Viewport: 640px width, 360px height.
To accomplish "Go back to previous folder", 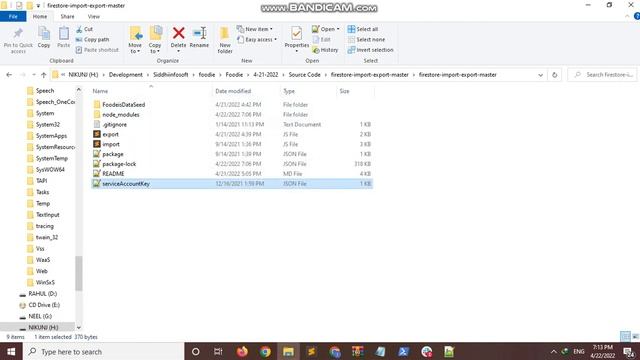I will (9, 75).
